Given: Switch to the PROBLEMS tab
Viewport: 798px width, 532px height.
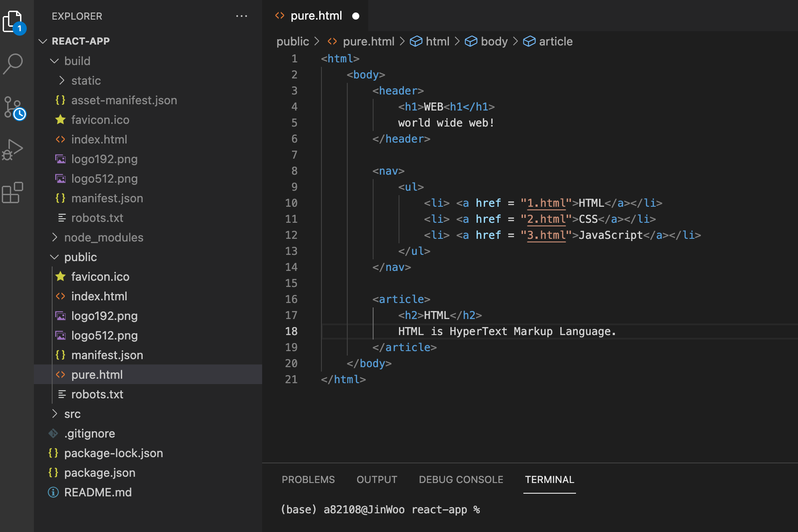Looking at the screenshot, I should point(308,479).
